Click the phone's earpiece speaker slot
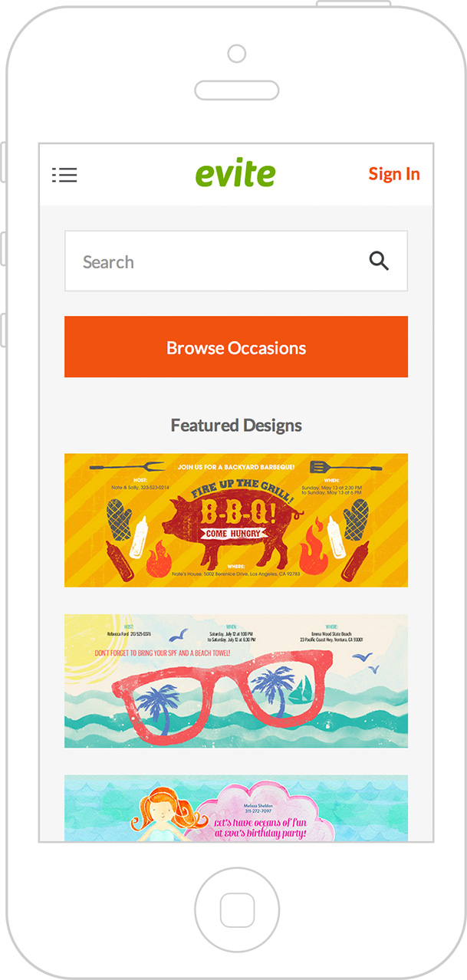Screen dimensions: 467x980 pyautogui.click(x=236, y=90)
